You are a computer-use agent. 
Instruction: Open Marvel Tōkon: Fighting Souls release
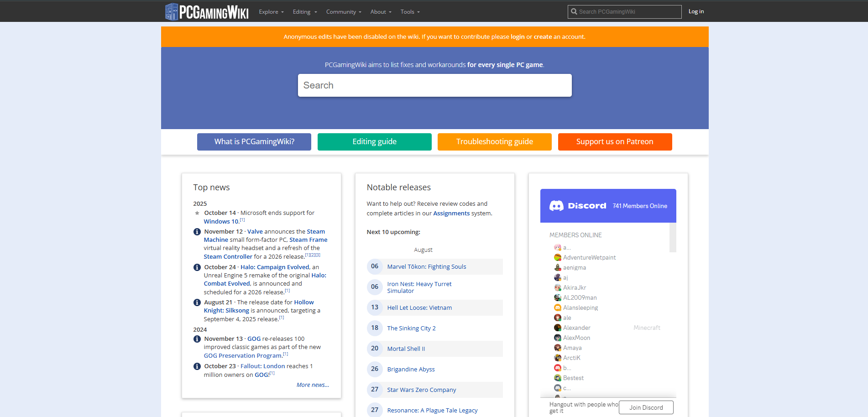tap(427, 267)
